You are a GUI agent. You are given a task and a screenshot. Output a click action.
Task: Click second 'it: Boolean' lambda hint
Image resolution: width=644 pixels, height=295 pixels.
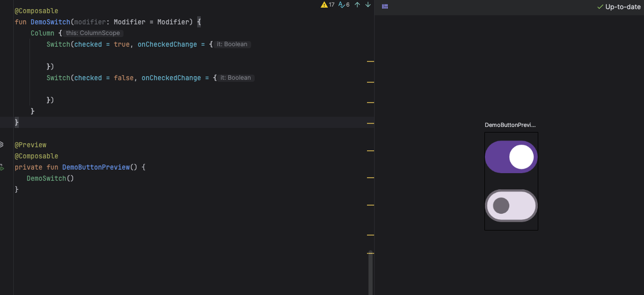[x=235, y=78]
